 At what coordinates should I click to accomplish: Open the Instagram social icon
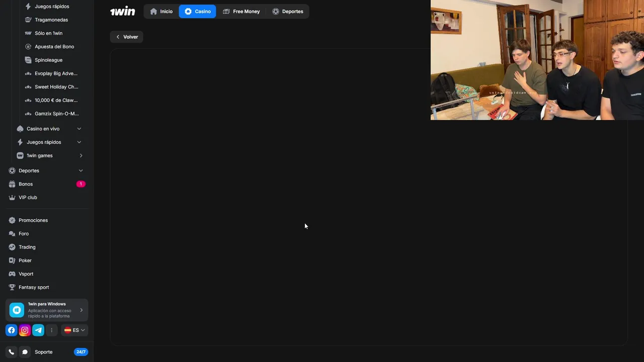pos(25,330)
